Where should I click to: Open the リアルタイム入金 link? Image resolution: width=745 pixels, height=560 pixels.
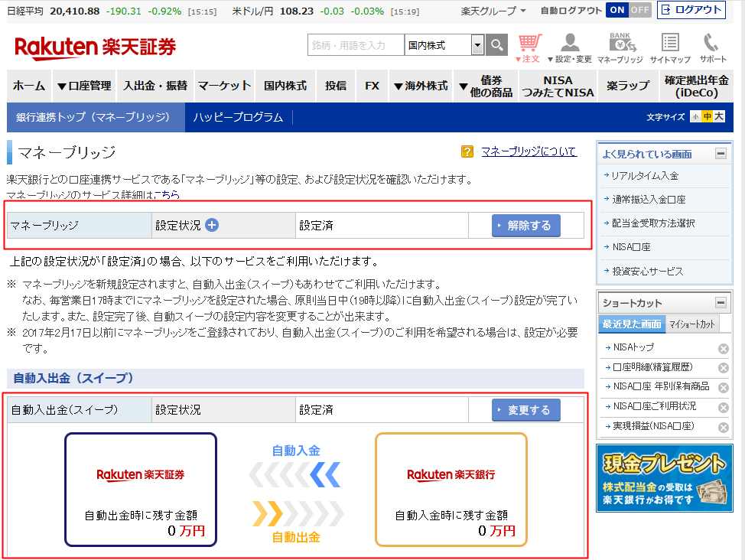[x=645, y=176]
